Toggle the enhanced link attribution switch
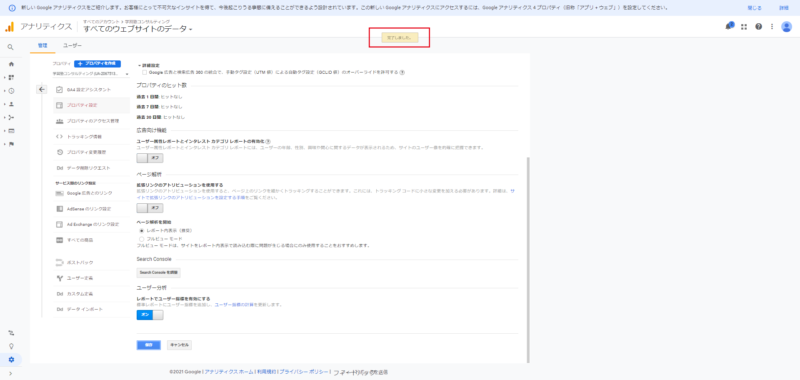 (x=150, y=208)
